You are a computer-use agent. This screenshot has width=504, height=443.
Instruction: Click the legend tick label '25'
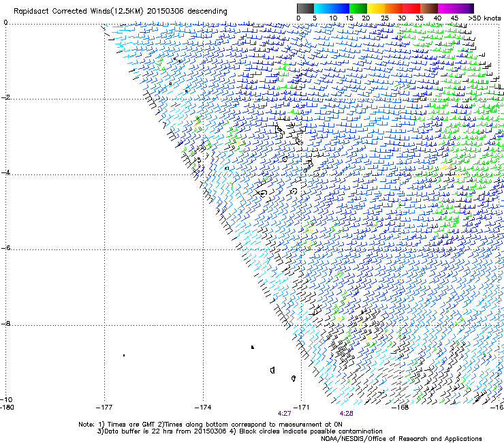tap(385, 18)
